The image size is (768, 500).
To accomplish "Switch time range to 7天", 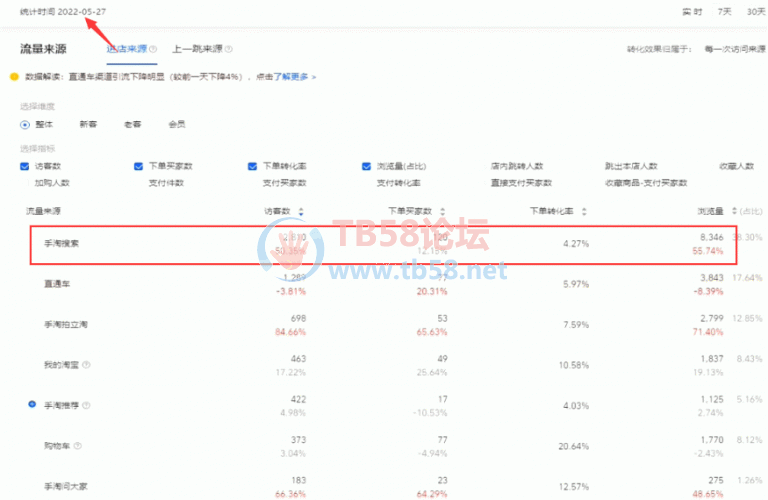I will 724,11.
